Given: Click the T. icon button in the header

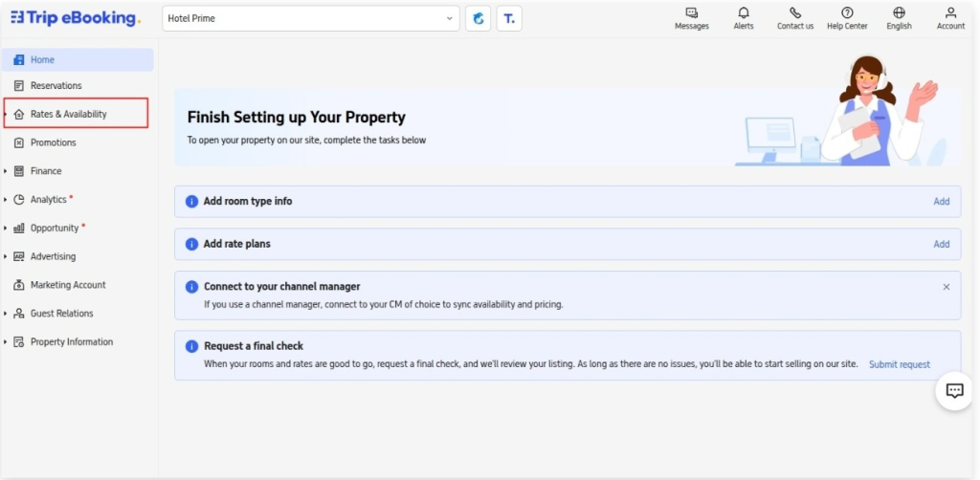Looking at the screenshot, I should click(x=509, y=18).
